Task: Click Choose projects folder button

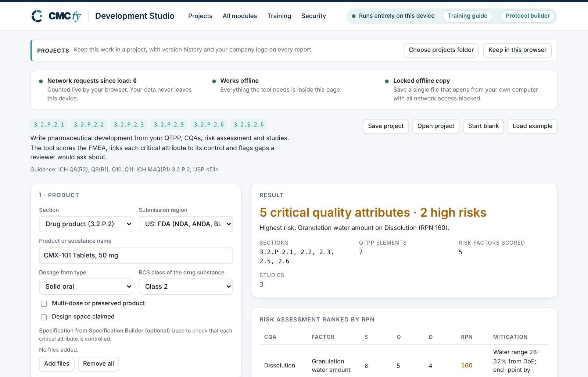Action: (441, 50)
